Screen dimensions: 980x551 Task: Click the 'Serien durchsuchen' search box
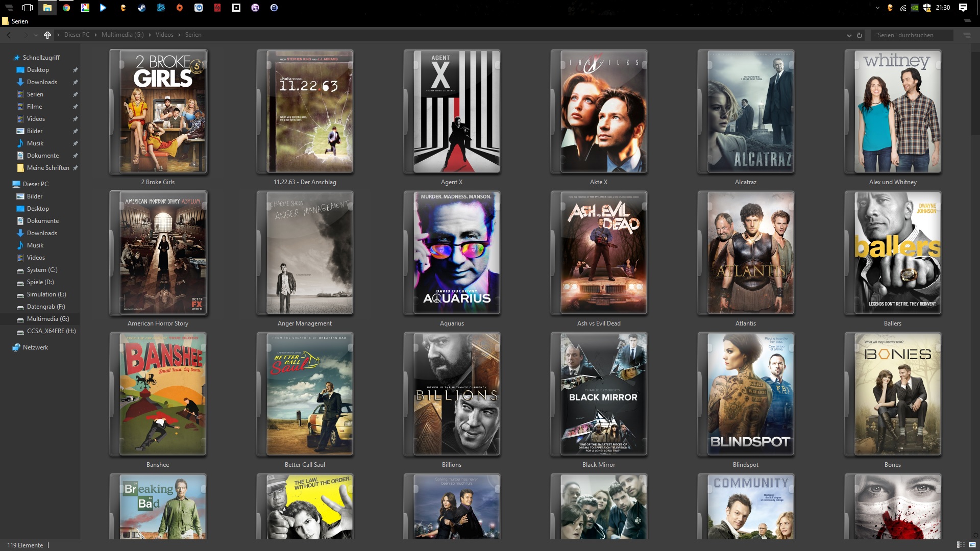[x=912, y=35]
